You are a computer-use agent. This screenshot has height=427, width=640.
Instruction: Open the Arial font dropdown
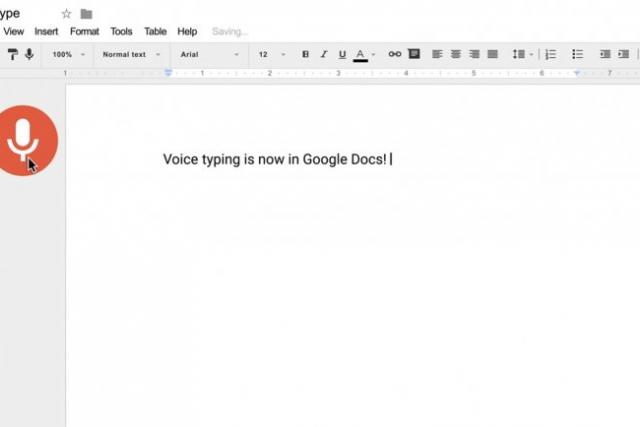209,54
